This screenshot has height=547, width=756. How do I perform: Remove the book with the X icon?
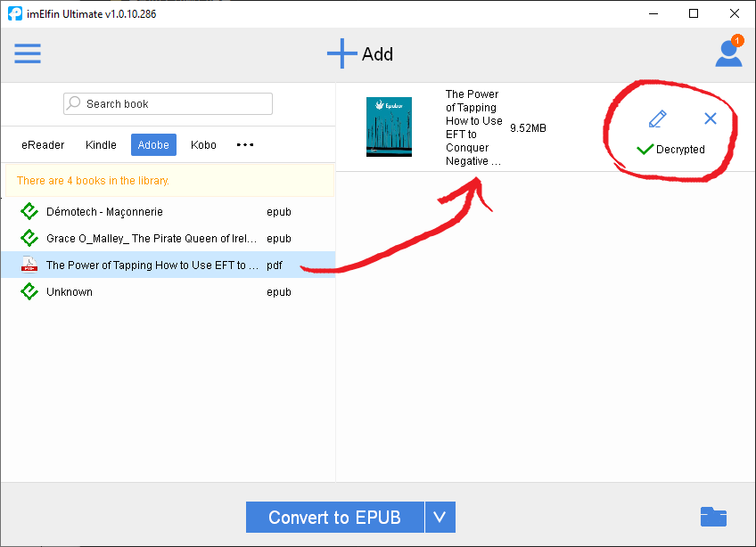(x=711, y=118)
